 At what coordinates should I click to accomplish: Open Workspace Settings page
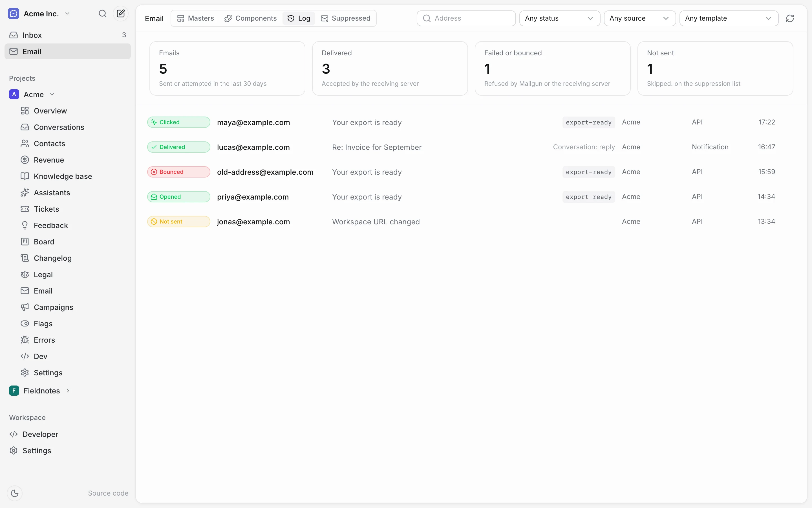[67, 450]
